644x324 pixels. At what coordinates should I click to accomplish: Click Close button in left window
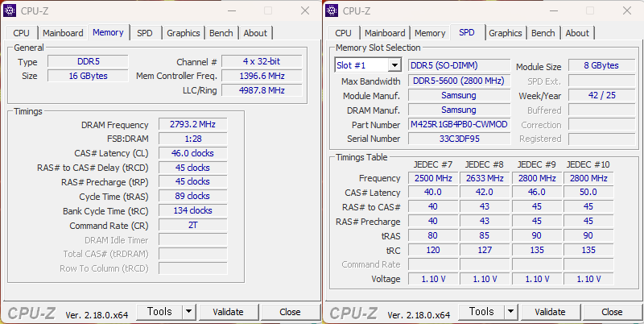[x=290, y=312]
